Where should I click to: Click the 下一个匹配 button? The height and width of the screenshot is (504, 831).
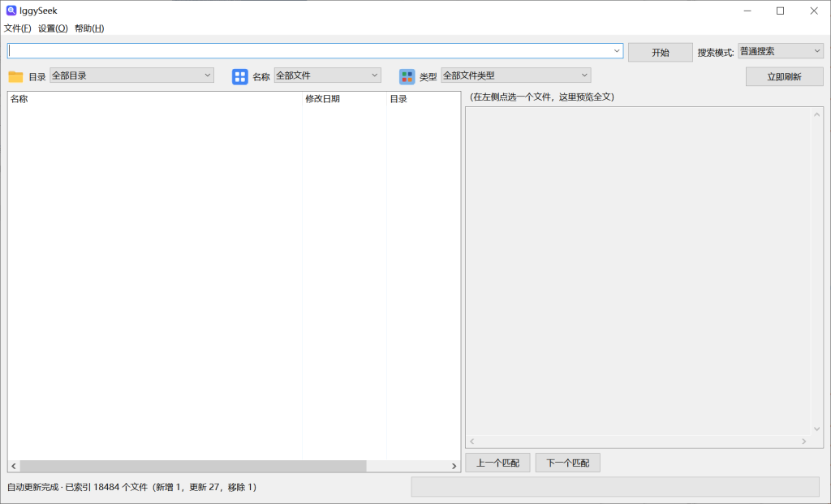click(567, 463)
